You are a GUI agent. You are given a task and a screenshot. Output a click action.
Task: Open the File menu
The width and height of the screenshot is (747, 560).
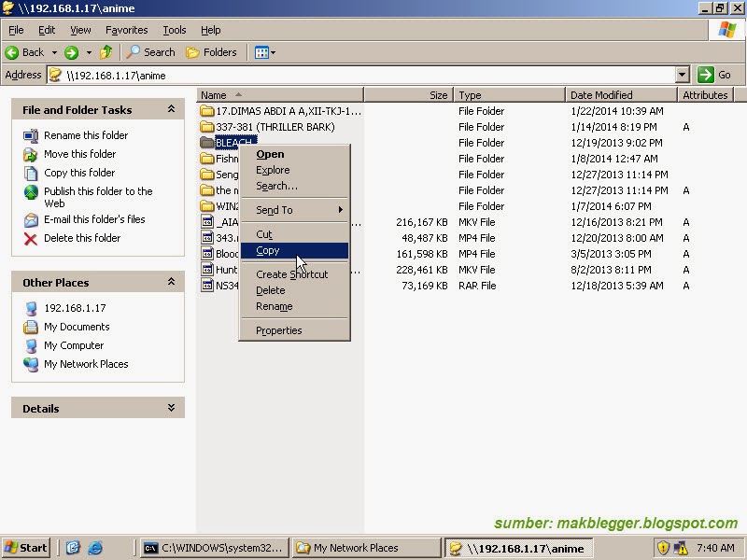(16, 30)
